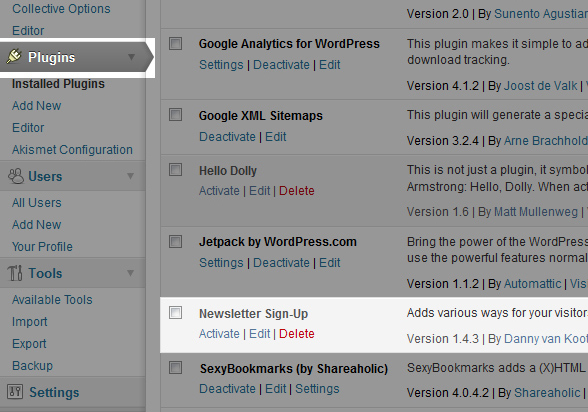The image size is (588, 412).
Task: Click the 'Hello Dolly' plugin title
Action: [228, 171]
